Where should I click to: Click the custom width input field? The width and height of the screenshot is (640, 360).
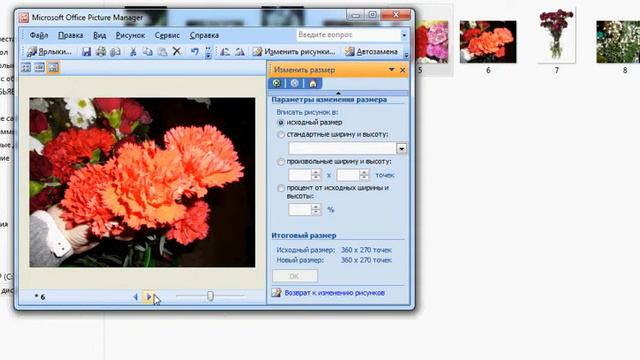coord(300,175)
